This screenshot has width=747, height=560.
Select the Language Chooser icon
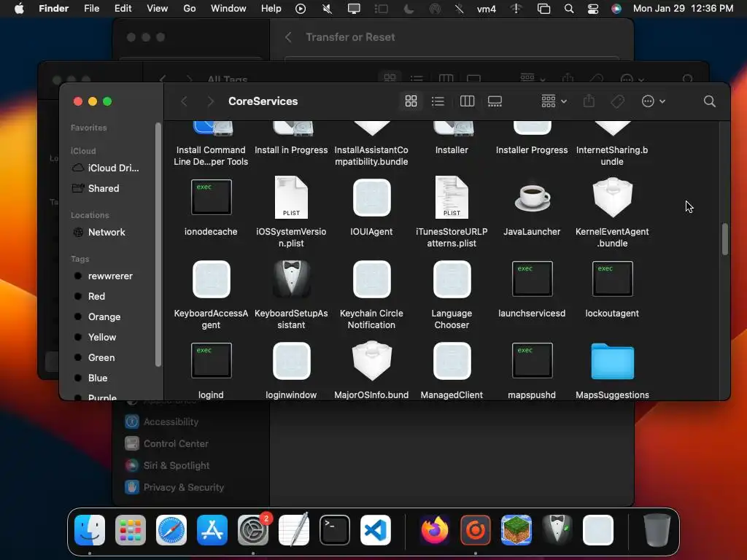[x=452, y=279]
